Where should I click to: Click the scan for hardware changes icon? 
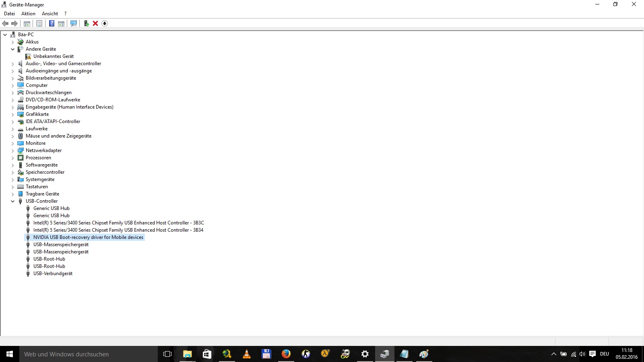coord(74,23)
